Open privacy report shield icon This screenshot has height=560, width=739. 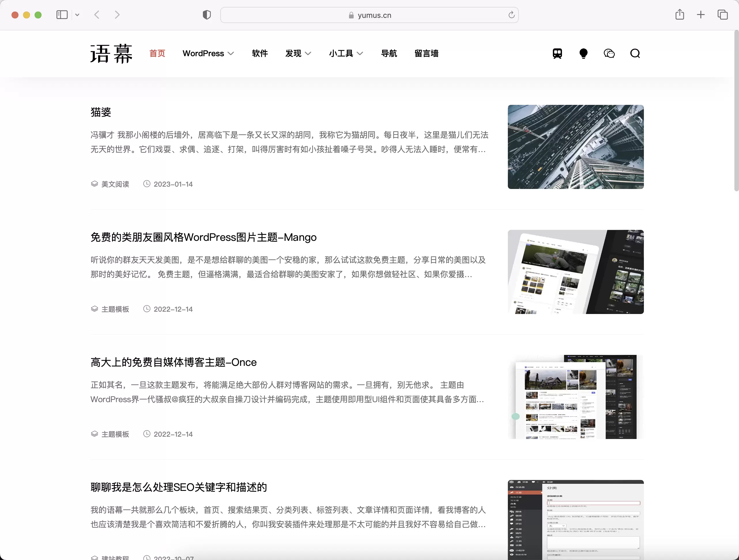coord(207,15)
